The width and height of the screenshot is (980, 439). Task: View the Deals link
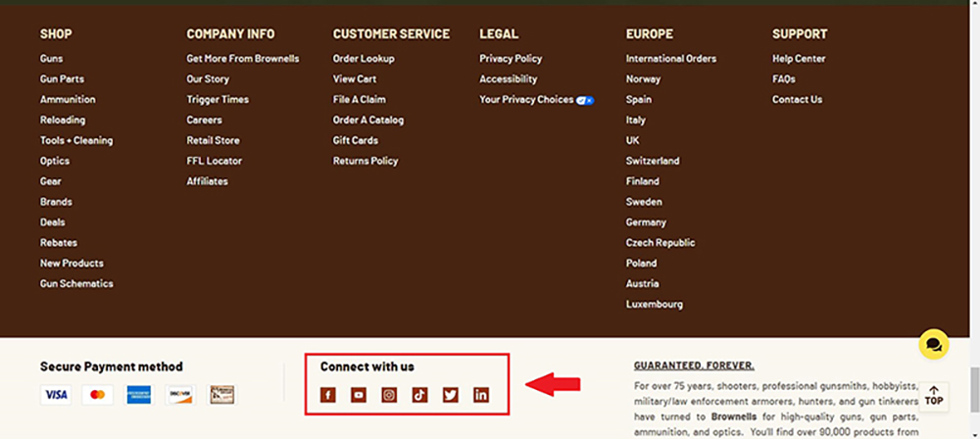53,222
